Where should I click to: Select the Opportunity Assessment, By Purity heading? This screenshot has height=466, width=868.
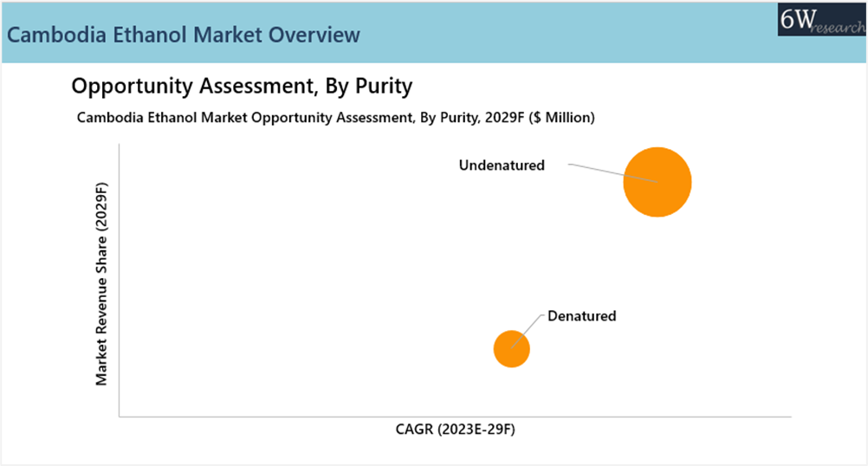pyautogui.click(x=242, y=87)
